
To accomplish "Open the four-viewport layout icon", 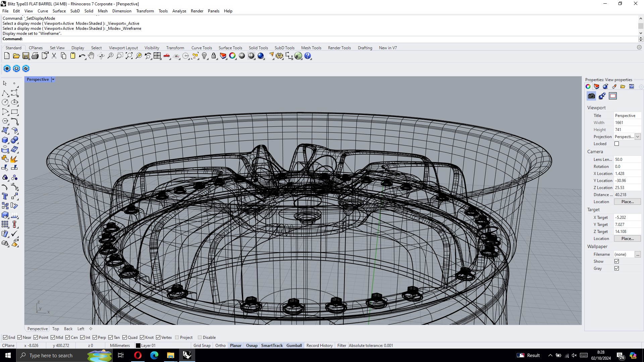I will pyautogui.click(x=157, y=56).
